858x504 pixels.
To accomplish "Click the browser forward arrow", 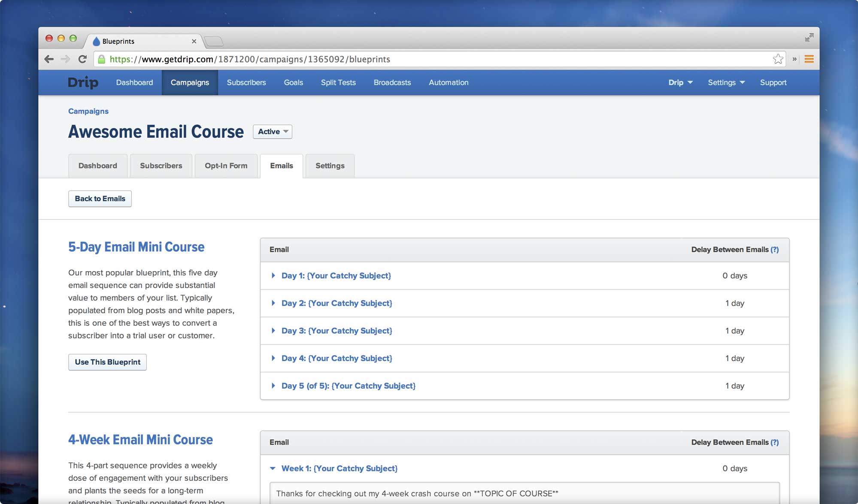I will click(x=65, y=59).
